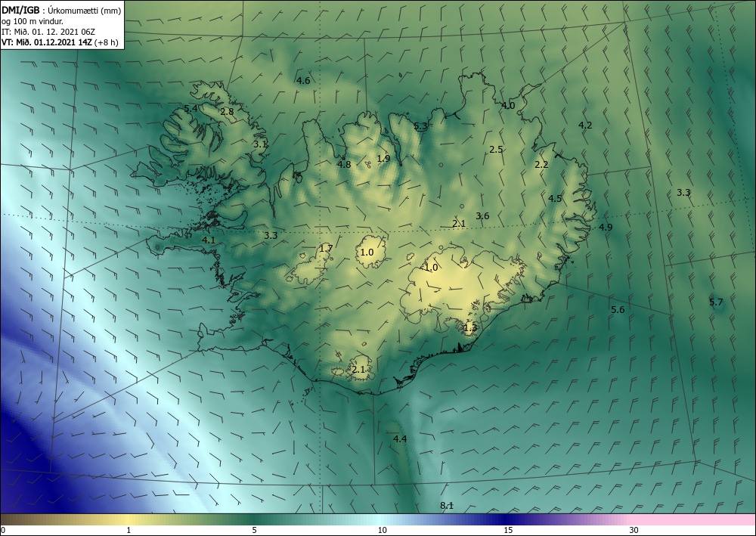Screen dimensions: 756x536
Task: Click the 4.8 value label
Action: 344,164
